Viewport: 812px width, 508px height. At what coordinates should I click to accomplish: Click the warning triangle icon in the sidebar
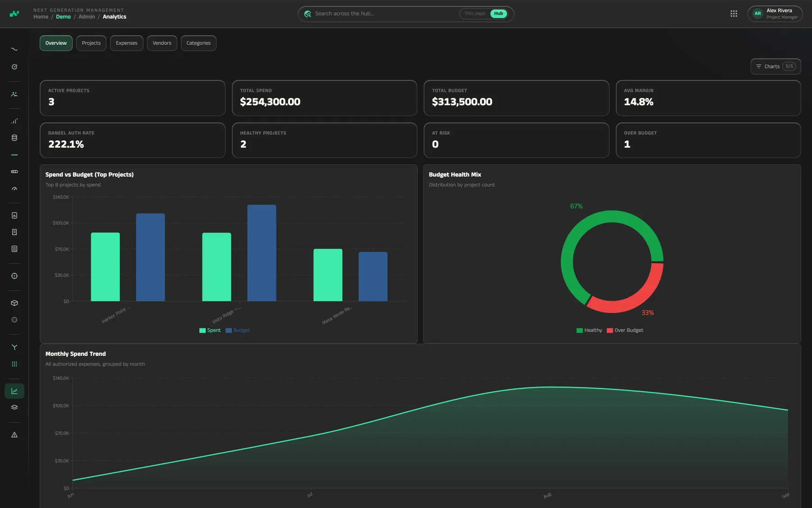click(14, 435)
